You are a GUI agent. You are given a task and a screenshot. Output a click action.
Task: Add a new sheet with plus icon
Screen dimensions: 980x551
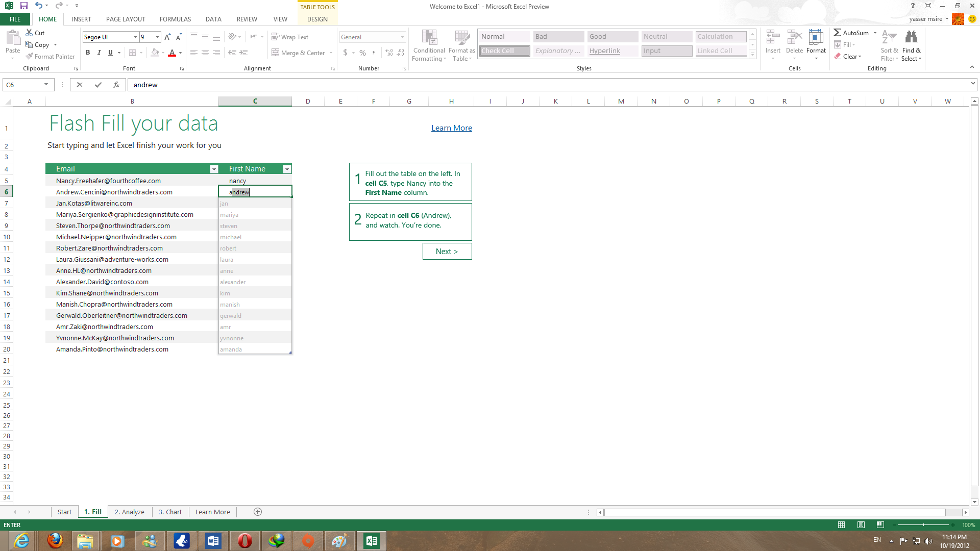tap(258, 512)
